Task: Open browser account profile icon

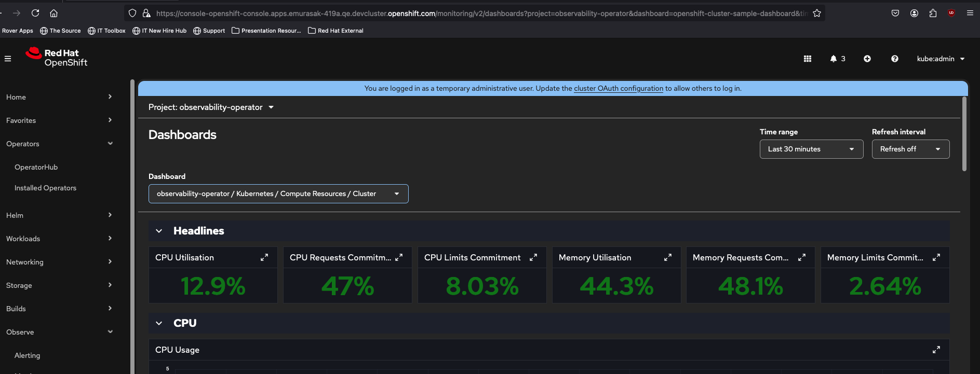Action: tap(914, 13)
